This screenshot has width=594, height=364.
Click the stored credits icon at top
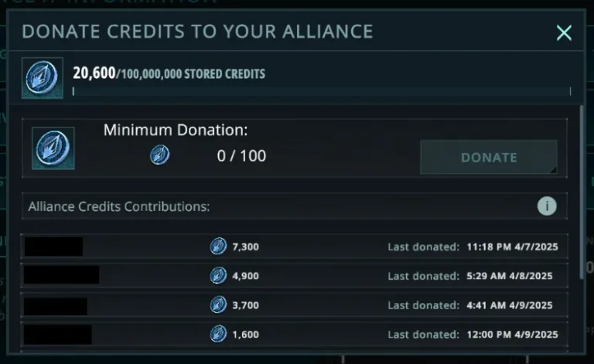(43, 77)
